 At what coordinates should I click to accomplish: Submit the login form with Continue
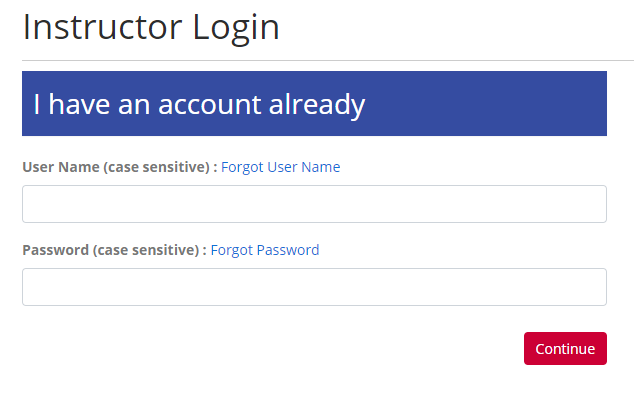click(x=565, y=349)
